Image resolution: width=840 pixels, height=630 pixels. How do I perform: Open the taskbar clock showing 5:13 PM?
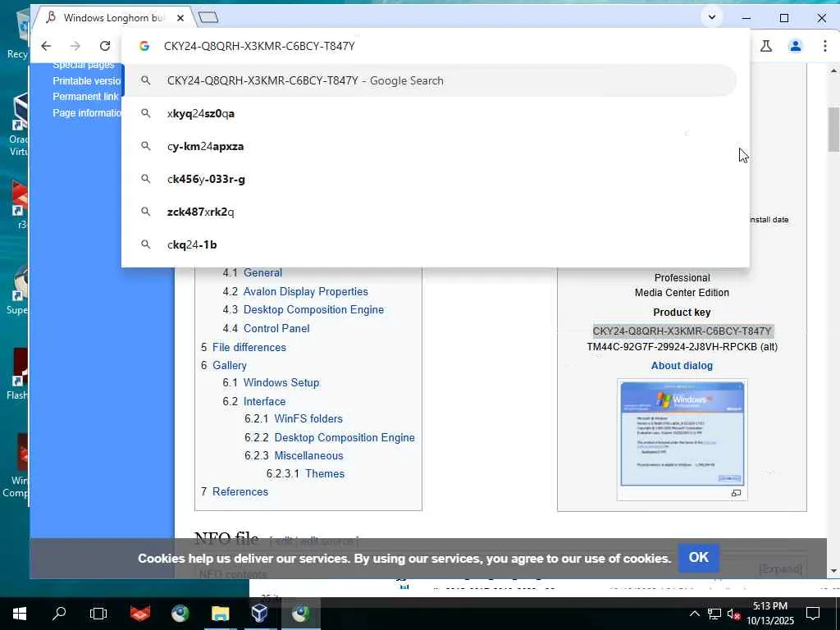[770, 614]
